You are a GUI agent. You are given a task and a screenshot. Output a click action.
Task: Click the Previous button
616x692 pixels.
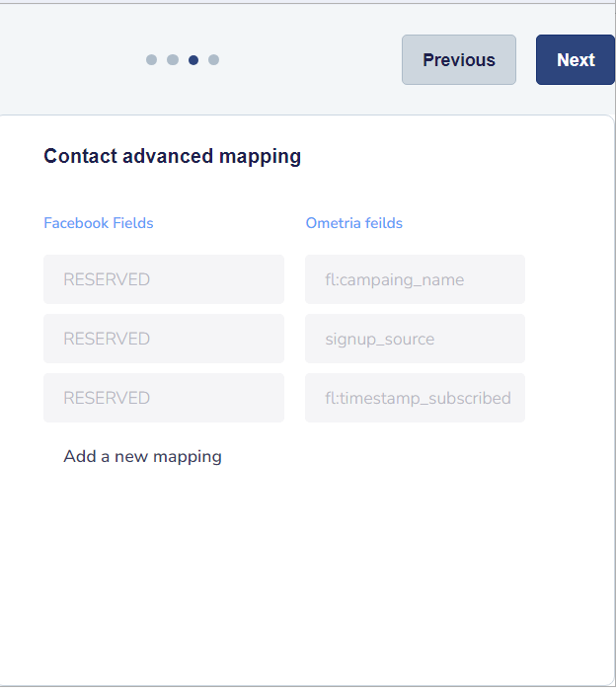click(458, 59)
